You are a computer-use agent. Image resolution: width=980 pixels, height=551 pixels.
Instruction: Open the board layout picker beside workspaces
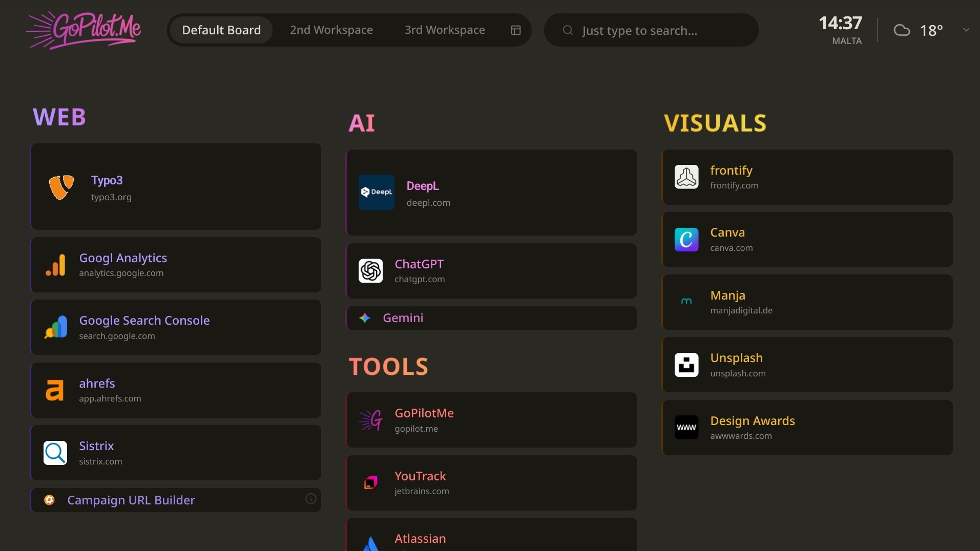click(x=515, y=30)
